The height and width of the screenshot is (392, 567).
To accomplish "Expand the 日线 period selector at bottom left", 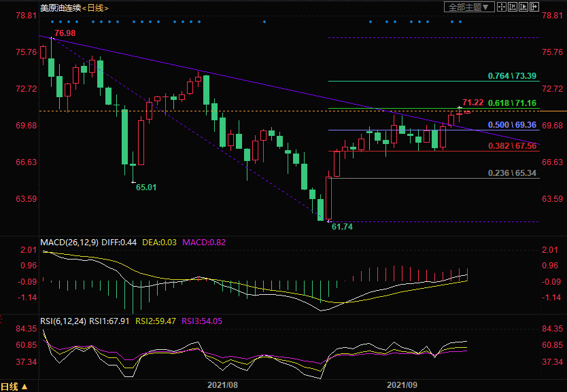I will click(x=14, y=387).
